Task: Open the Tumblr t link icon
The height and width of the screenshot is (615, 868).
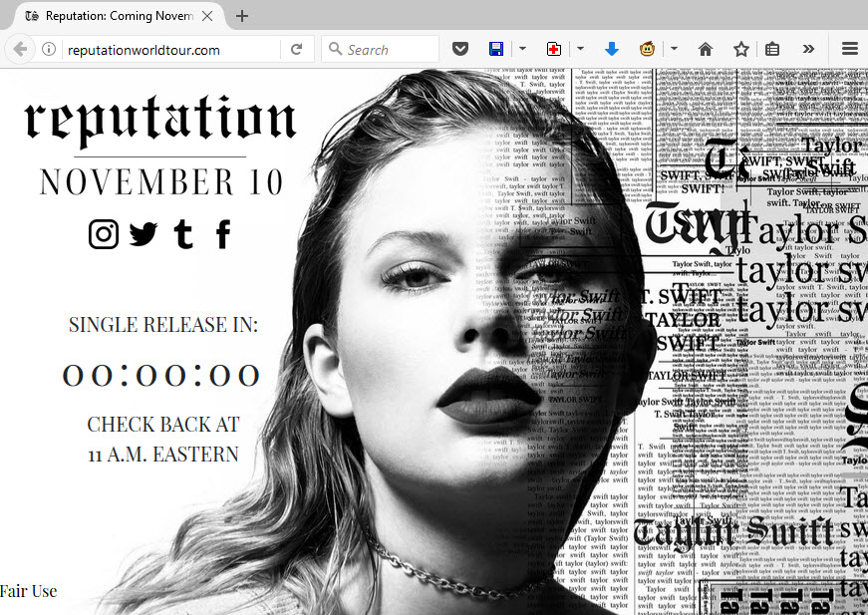Action: click(x=183, y=234)
